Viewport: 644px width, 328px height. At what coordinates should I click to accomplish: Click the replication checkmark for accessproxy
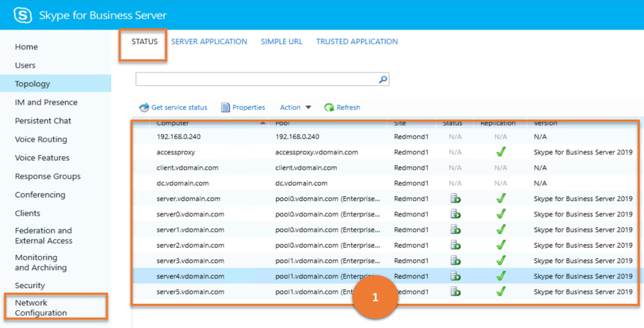click(x=501, y=152)
